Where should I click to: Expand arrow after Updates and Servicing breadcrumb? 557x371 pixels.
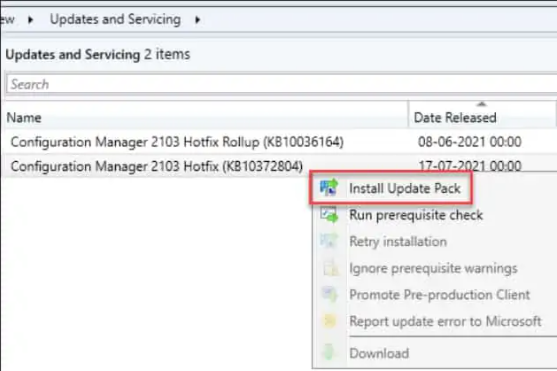[198, 20]
